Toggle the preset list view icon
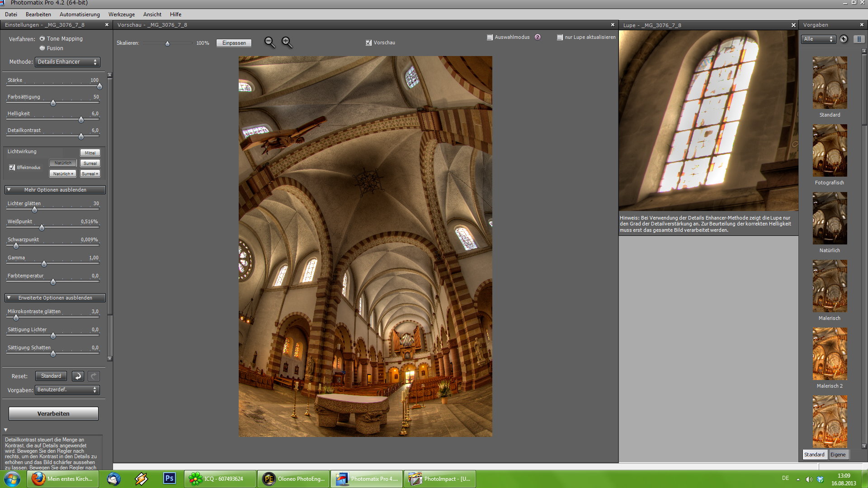Screen dimensions: 868x488 [859, 39]
